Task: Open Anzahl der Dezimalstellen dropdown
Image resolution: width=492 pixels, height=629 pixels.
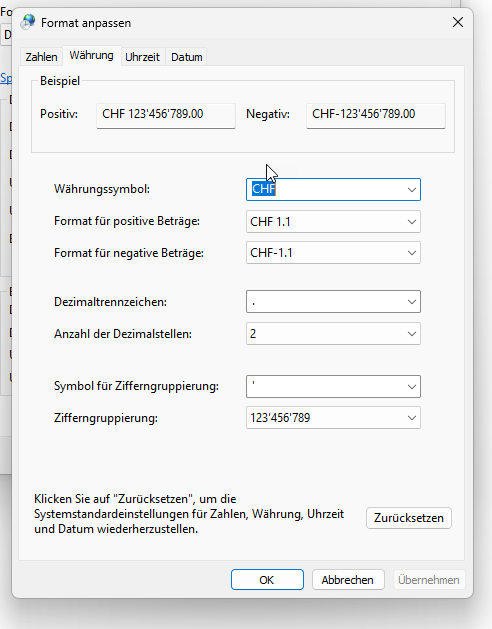Action: 333,334
